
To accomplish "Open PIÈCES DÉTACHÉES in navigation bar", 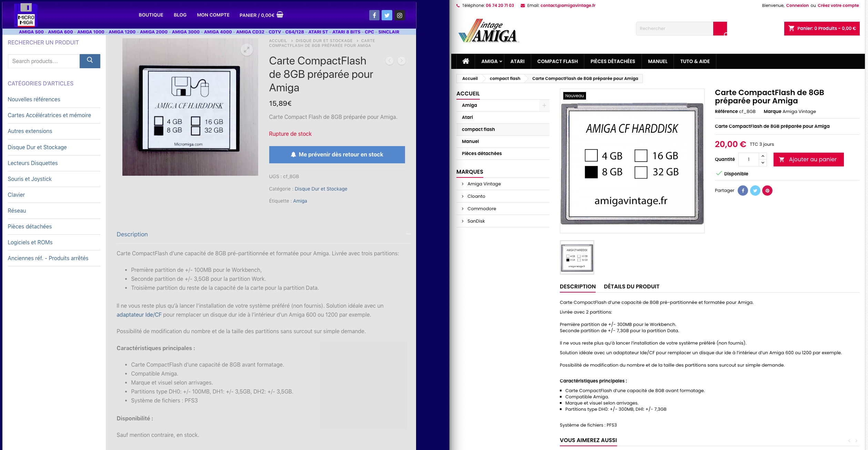I will coord(613,61).
